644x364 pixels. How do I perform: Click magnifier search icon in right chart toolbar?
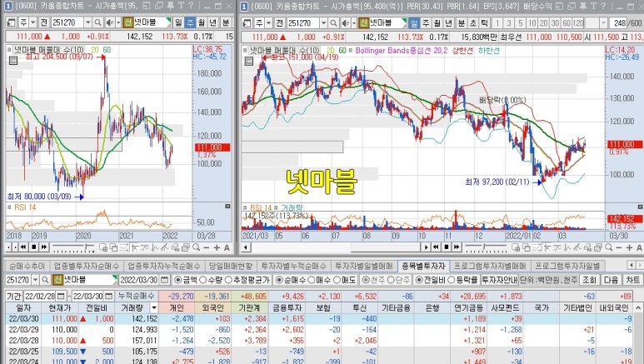334,23
